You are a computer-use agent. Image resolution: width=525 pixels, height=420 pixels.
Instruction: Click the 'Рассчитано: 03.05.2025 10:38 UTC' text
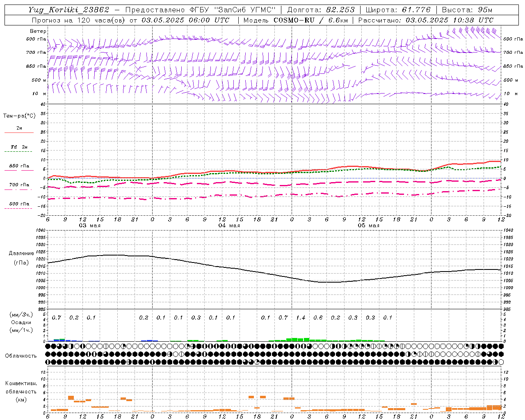coord(426,20)
